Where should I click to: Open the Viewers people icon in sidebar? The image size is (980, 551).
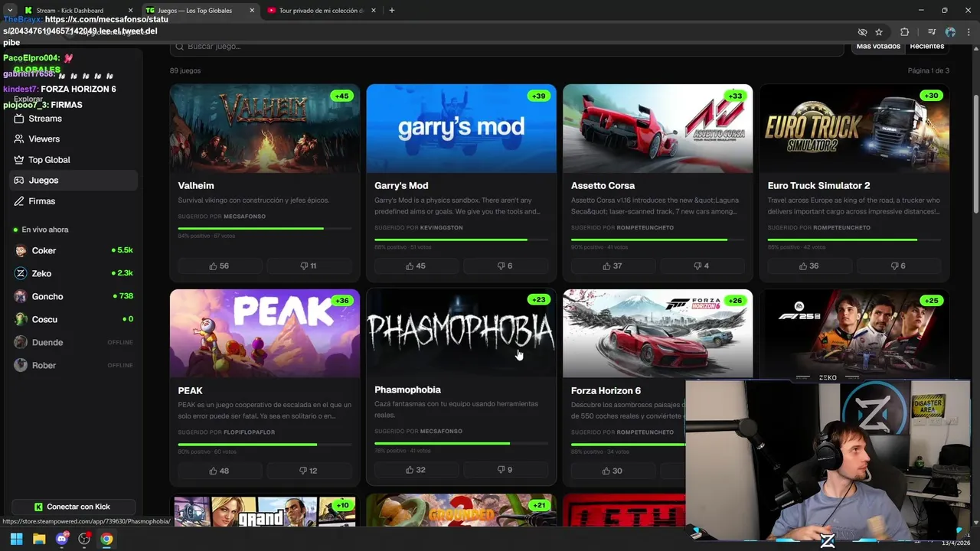[19, 139]
